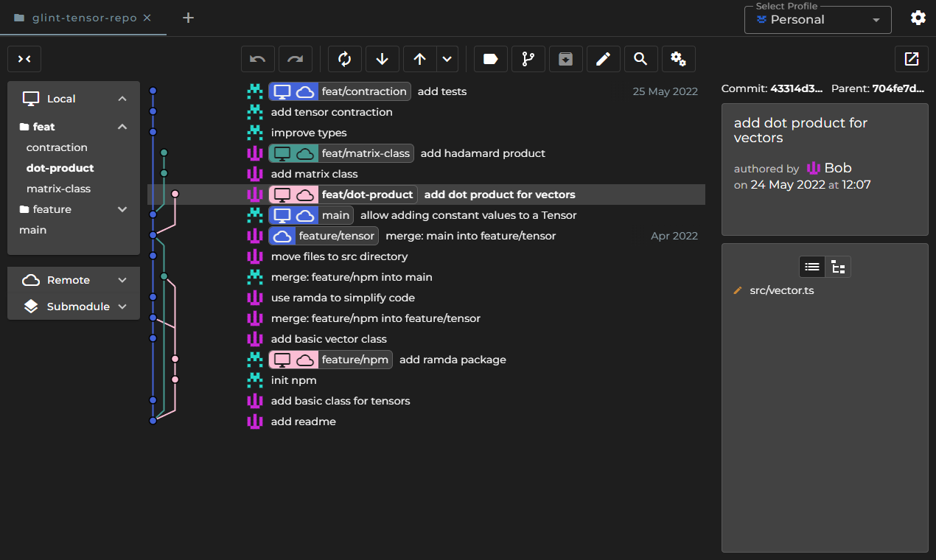Click the open-in-external-window icon
This screenshot has height=560, width=936.
tap(912, 59)
